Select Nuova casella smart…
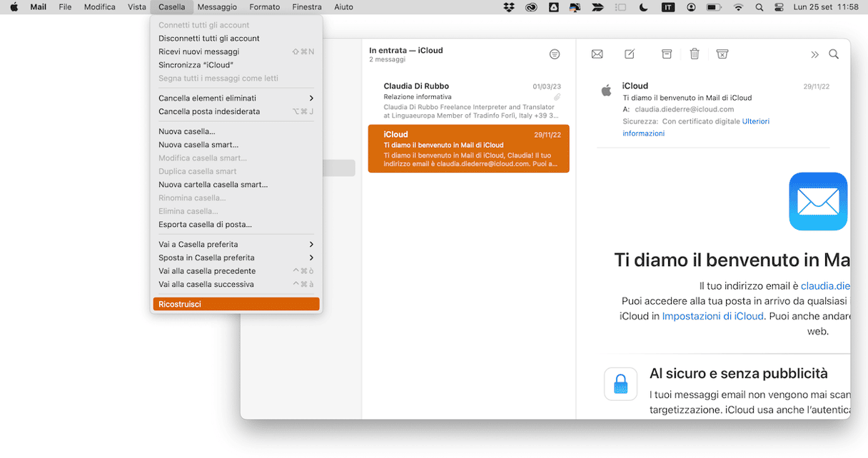Screen dimensions: 868x458 coord(236,145)
